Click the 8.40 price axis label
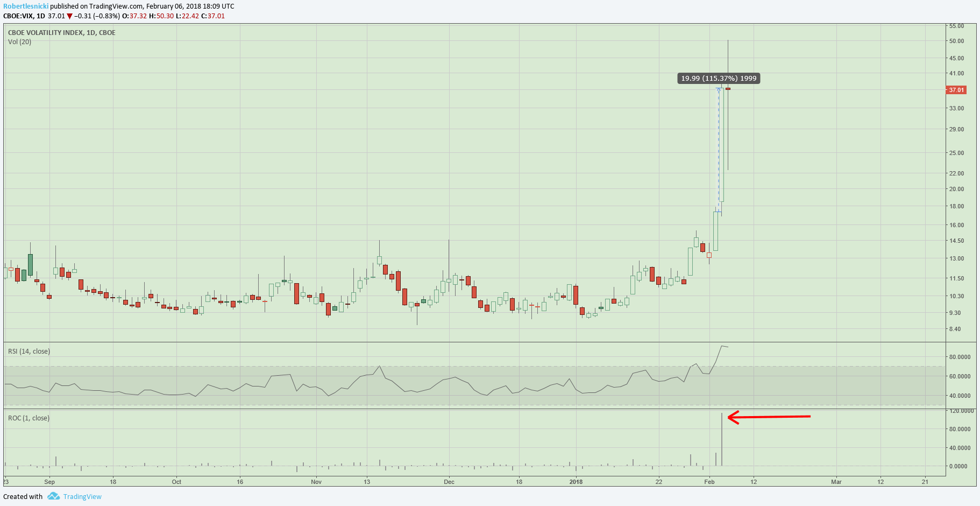This screenshot has height=506, width=980. pos(955,329)
